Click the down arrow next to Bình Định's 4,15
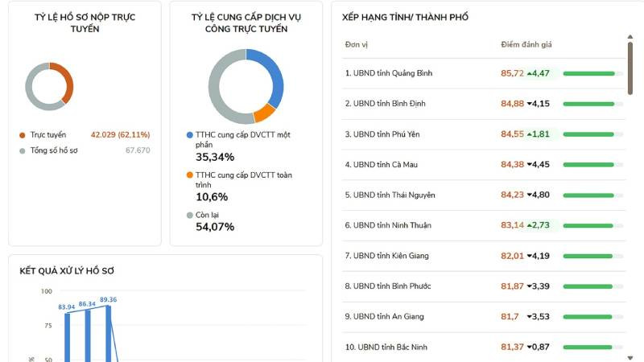The height and width of the screenshot is (362, 644). tap(530, 104)
